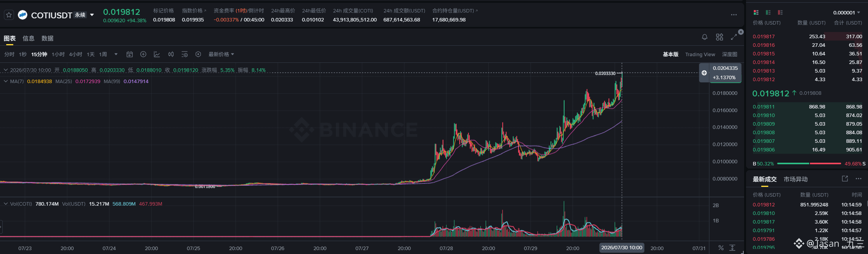The image size is (868, 254).
Task: Expand chart to fullscreen with the arrows icon
Action: (x=734, y=37)
